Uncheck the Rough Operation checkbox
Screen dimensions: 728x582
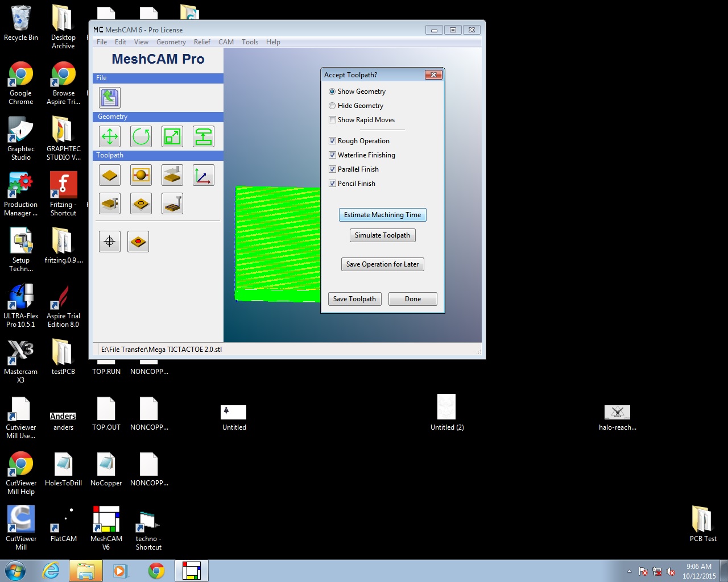click(332, 141)
